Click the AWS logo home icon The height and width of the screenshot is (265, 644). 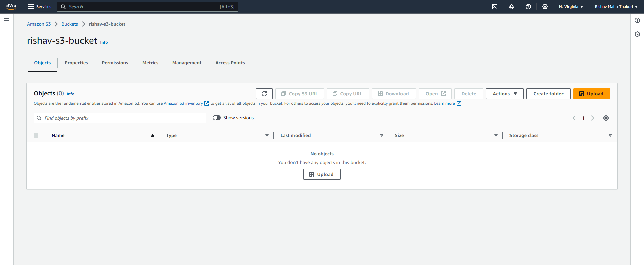pyautogui.click(x=11, y=7)
